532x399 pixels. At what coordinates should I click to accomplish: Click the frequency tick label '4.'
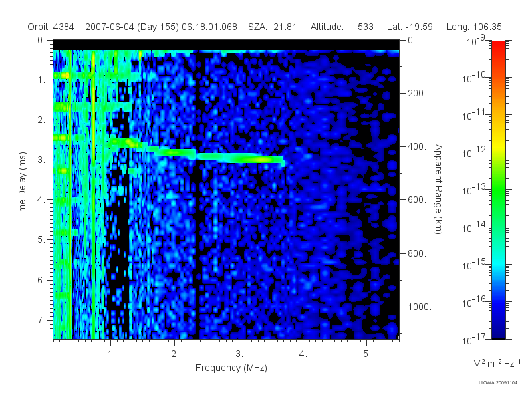[303, 354]
